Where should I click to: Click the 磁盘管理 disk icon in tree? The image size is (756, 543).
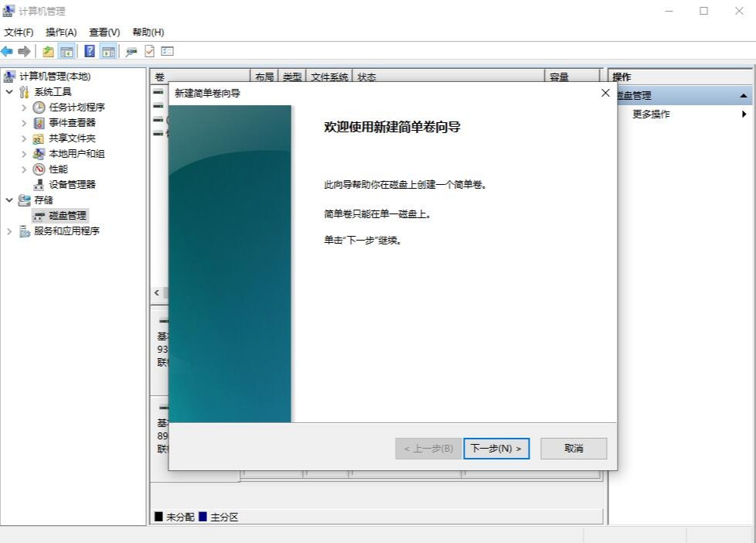coord(39,216)
